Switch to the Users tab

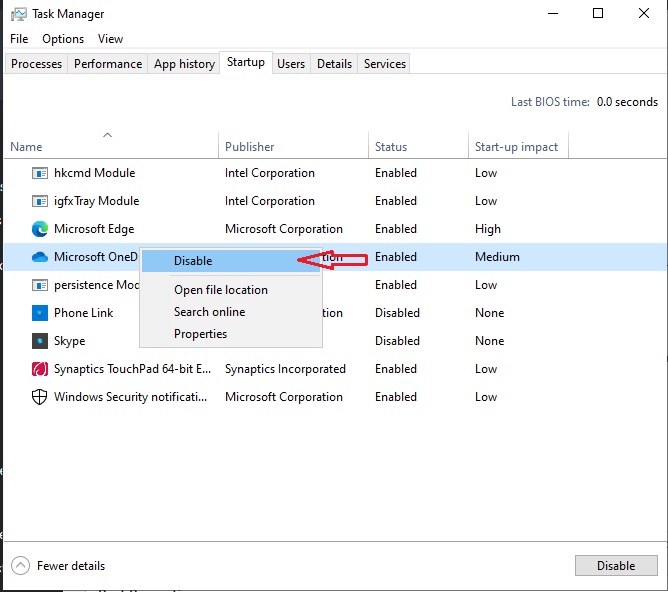pyautogui.click(x=291, y=64)
